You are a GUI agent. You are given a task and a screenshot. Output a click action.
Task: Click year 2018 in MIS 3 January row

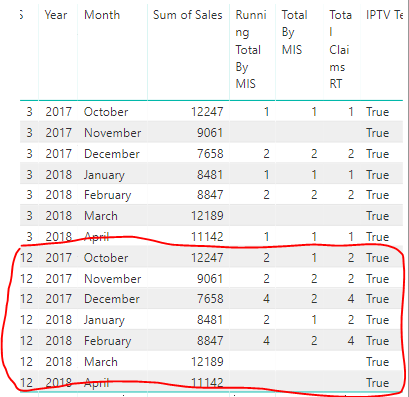59,175
